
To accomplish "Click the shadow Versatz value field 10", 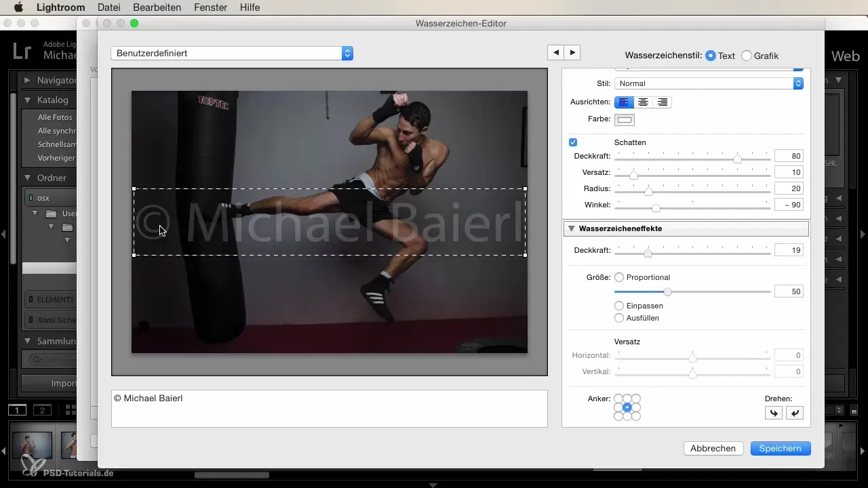I will (789, 172).
